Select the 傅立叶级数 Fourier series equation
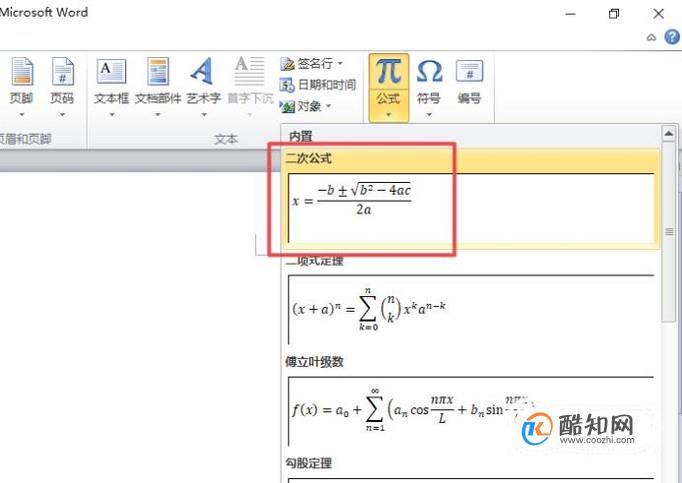This screenshot has width=682, height=483. [471, 411]
